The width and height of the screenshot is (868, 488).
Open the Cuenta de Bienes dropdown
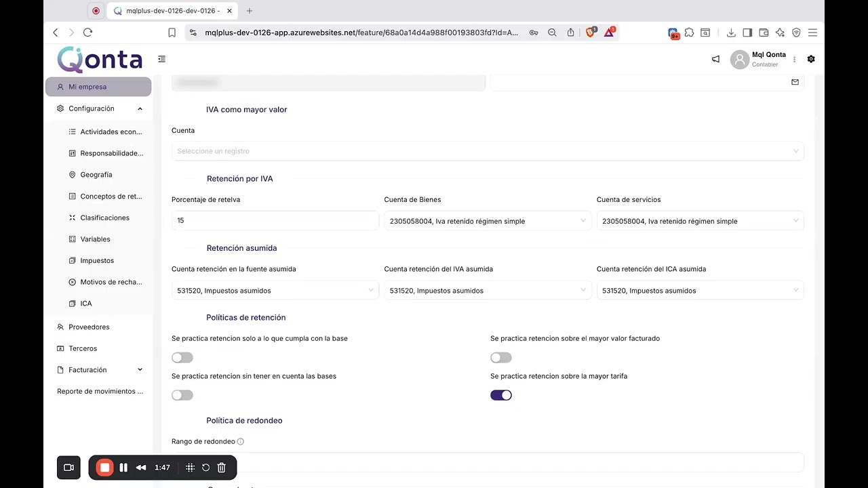[x=488, y=221]
